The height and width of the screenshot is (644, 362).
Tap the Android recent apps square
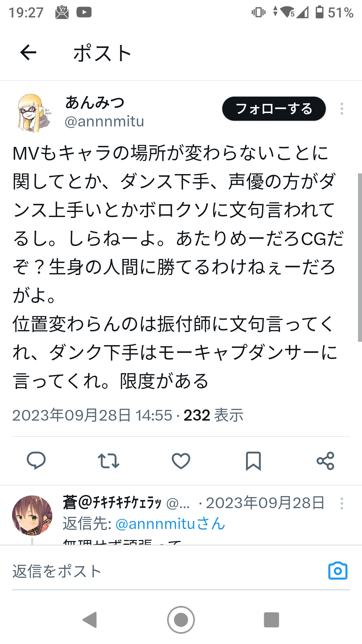click(271, 620)
